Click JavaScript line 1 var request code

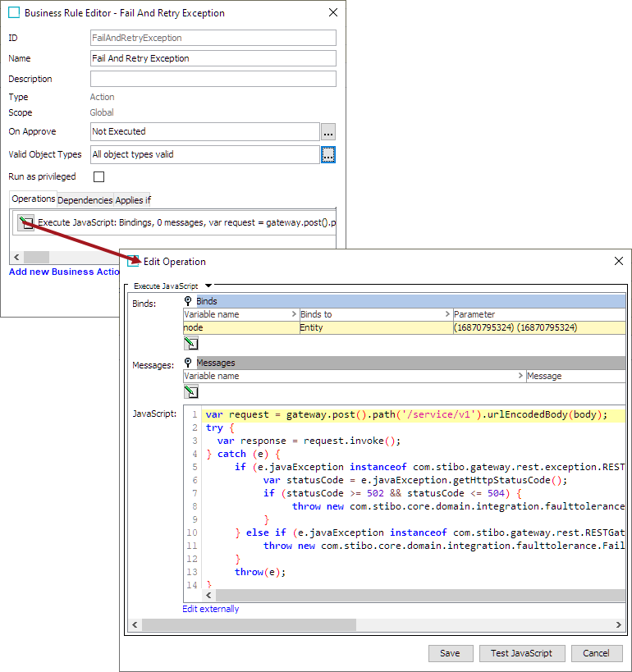coord(406,415)
